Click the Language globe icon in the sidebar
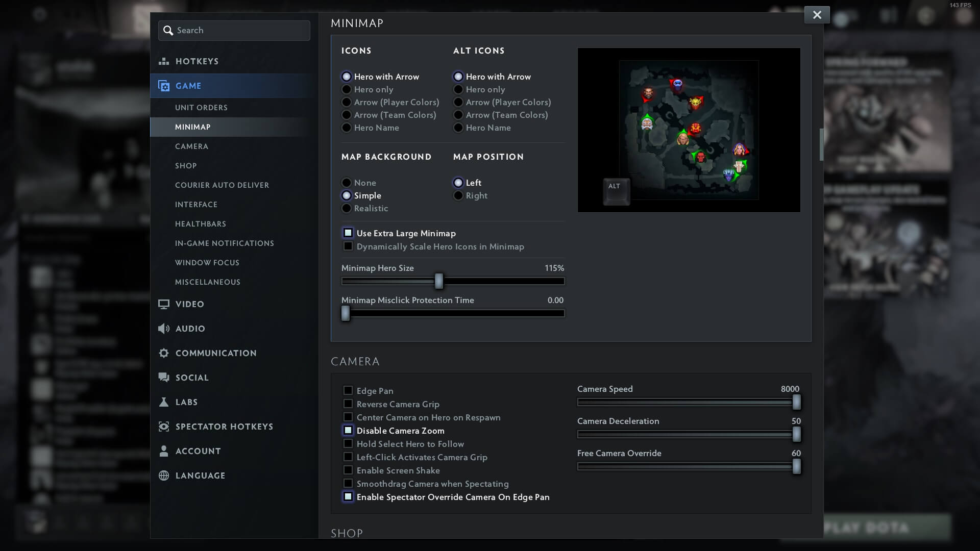Image resolution: width=980 pixels, height=551 pixels. click(x=164, y=475)
